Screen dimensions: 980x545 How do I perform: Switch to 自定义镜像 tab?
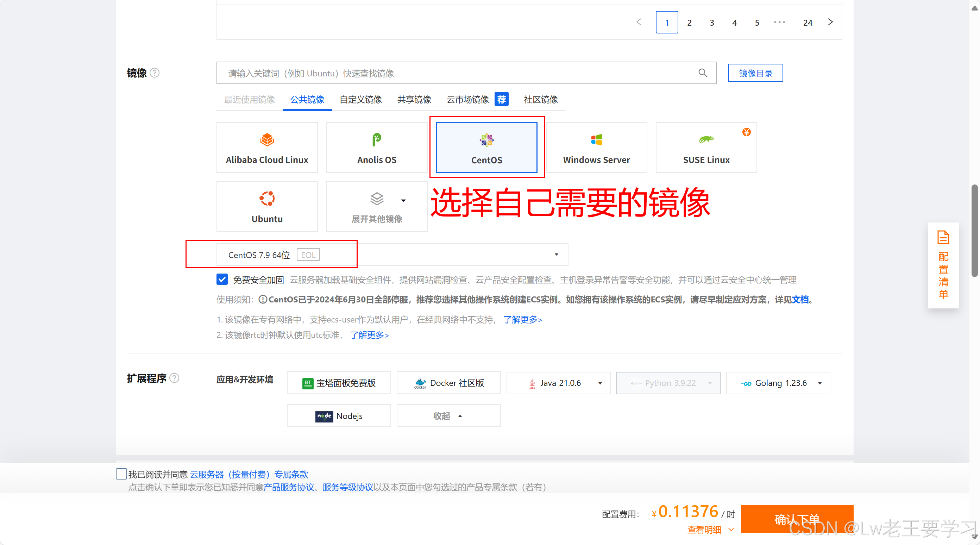coord(361,99)
